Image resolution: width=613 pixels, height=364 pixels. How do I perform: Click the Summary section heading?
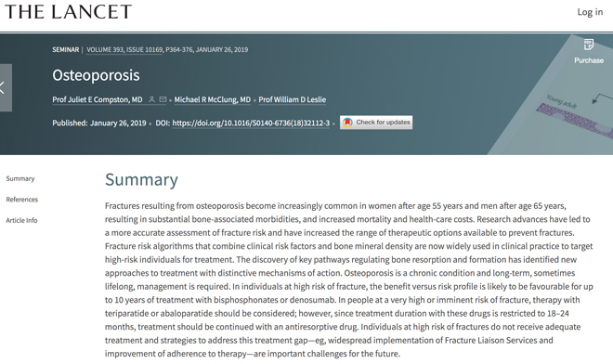point(141,180)
